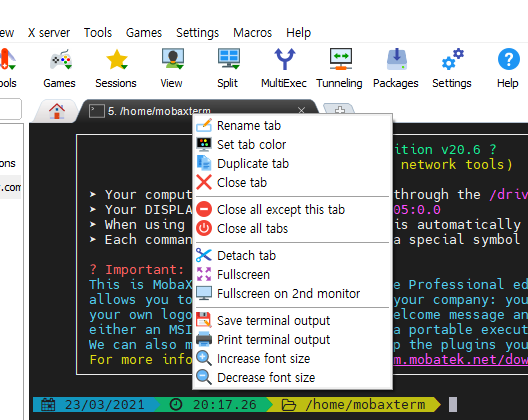Select Print terminal output entry
Viewport: 528px width, 420px height.
(x=292, y=339)
